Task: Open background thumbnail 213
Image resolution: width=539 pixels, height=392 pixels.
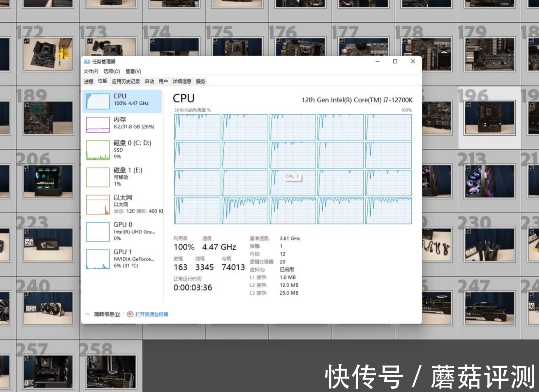Action: pyautogui.click(x=490, y=181)
